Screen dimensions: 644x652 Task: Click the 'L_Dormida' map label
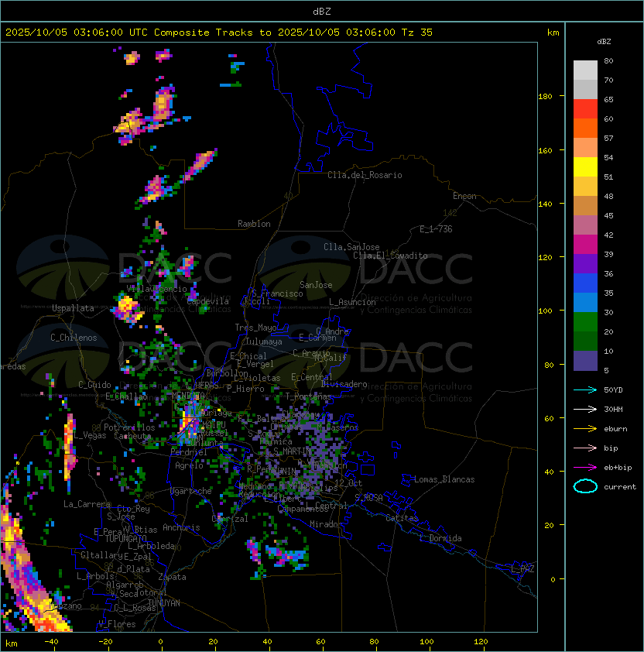pos(440,538)
